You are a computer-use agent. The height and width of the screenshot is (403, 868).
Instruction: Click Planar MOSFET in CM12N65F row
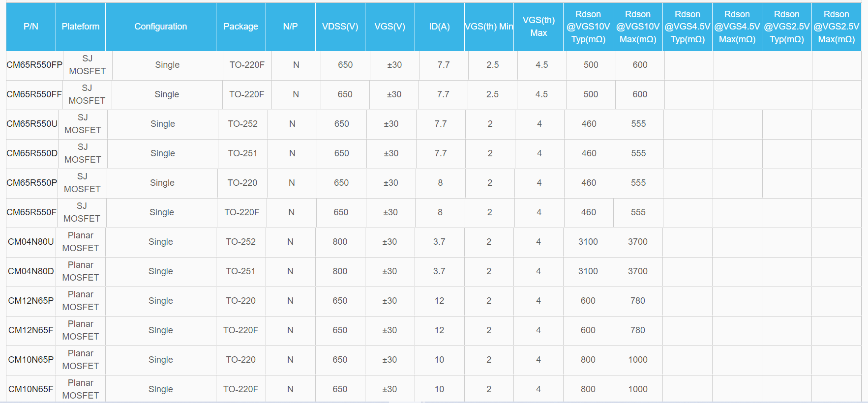[x=81, y=330]
